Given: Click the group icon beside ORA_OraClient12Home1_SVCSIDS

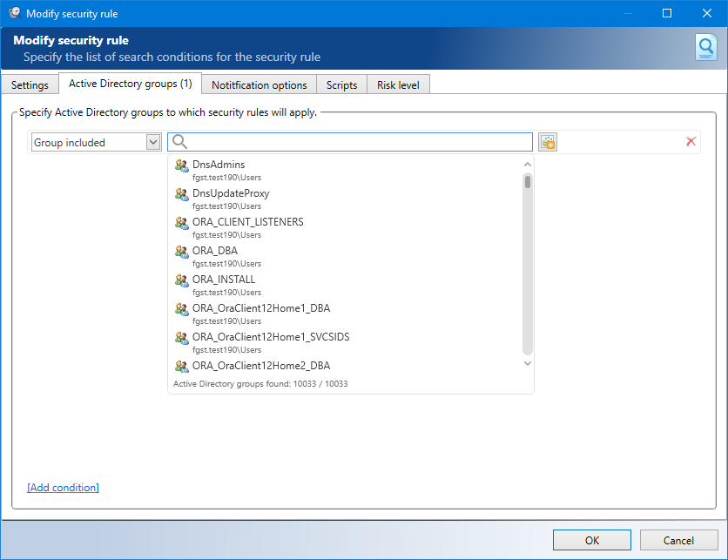Looking at the screenshot, I should coord(181,338).
